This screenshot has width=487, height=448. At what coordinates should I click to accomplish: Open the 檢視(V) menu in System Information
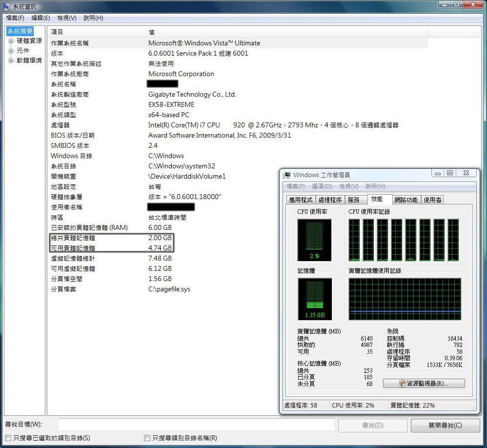click(x=66, y=18)
